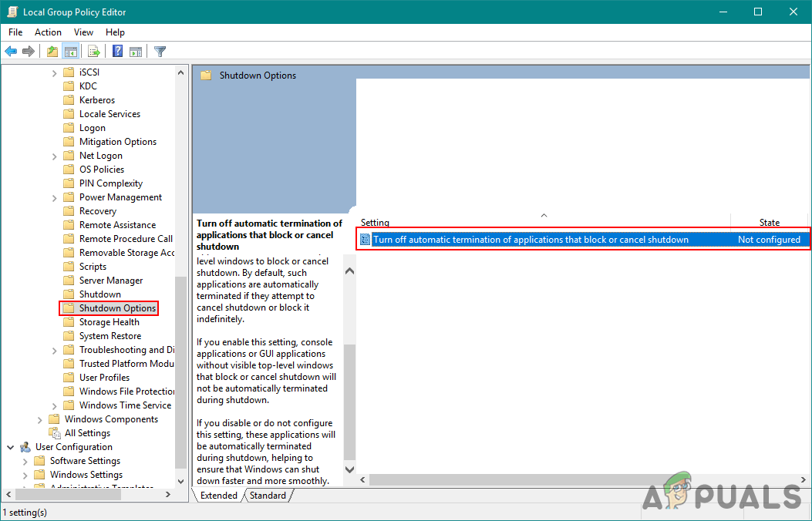Select the Turn off automatic termination setting
Viewport: 812px width, 521px height.
[x=531, y=240]
